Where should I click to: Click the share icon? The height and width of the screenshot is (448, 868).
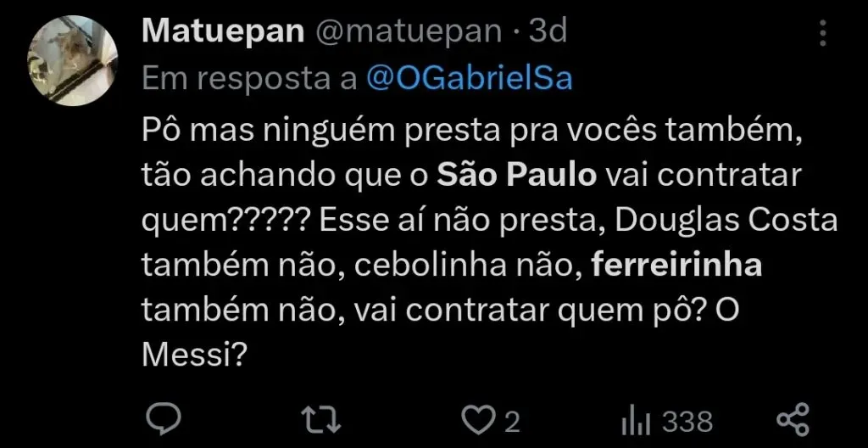coord(793,419)
